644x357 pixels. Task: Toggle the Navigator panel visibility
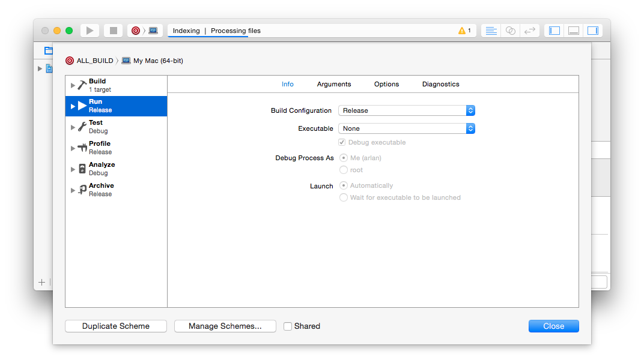[554, 31]
